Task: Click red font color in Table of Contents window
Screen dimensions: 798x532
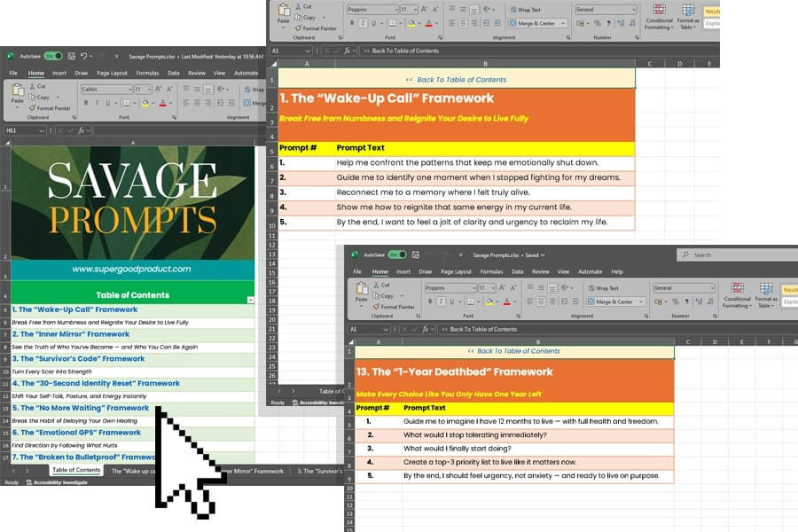Action: 163,103
